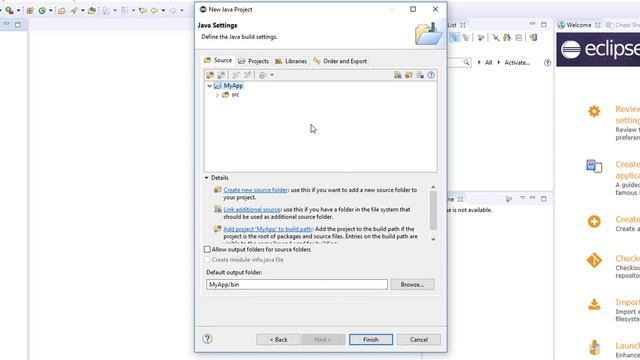Click the src folder icon in tree
Viewport: 640px width, 360px height.
pyautogui.click(x=225, y=95)
